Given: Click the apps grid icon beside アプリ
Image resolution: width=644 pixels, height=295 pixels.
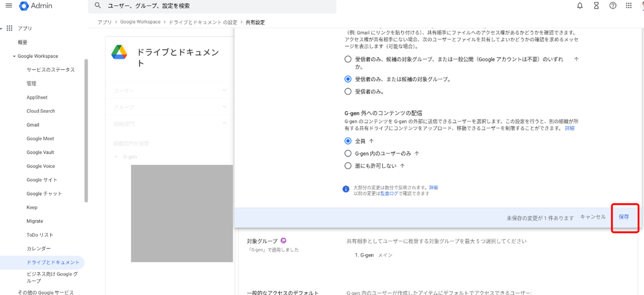Looking at the screenshot, I should (x=9, y=28).
